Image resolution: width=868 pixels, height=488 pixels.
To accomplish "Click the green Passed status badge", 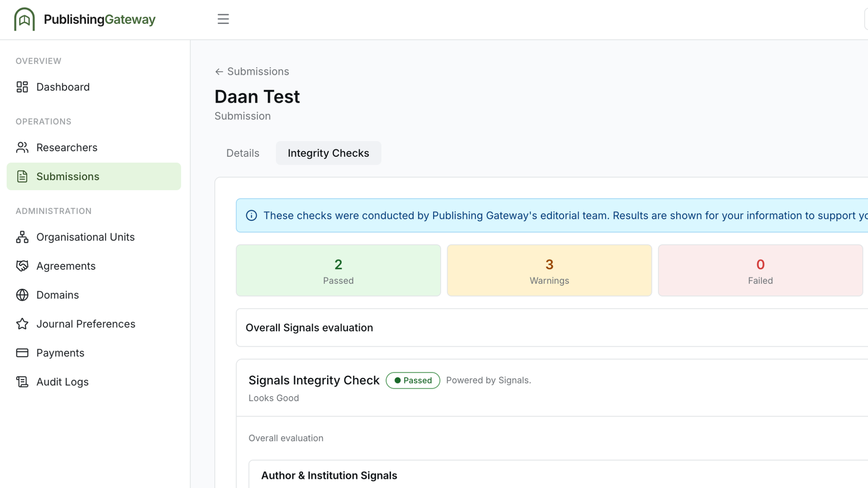I will [413, 380].
